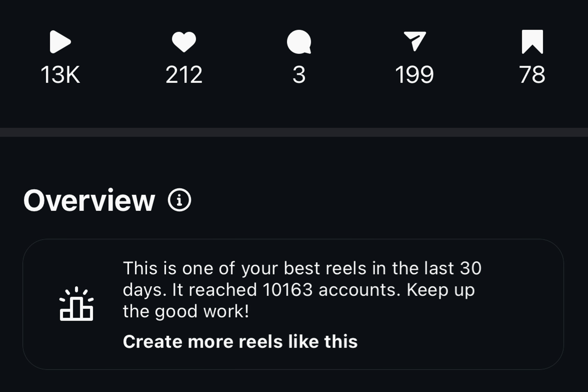Viewport: 588px width, 392px height.
Task: Click the paper plane shares icon
Action: [x=415, y=41]
